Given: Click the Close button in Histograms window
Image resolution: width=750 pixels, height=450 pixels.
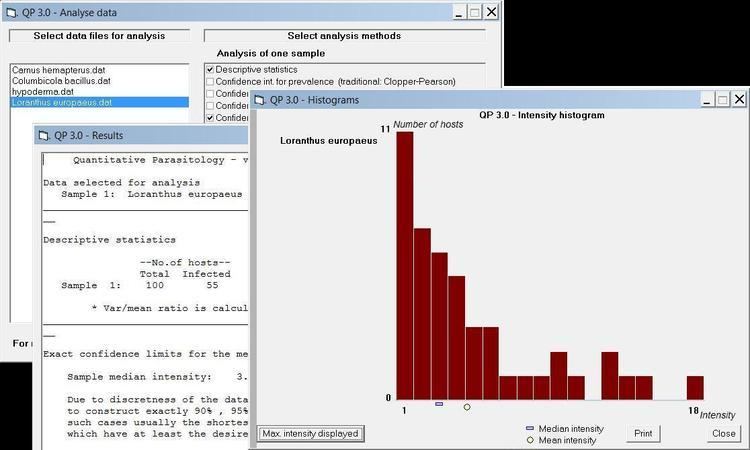Looking at the screenshot, I should tap(723, 434).
